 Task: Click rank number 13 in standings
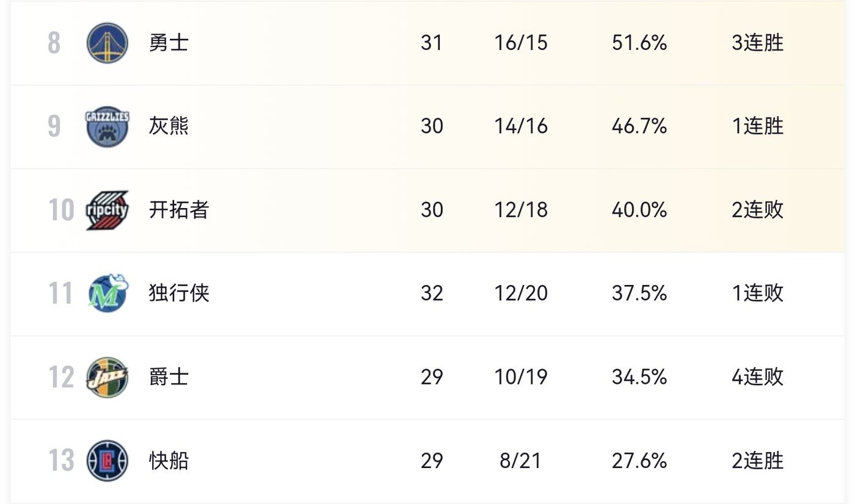61,461
